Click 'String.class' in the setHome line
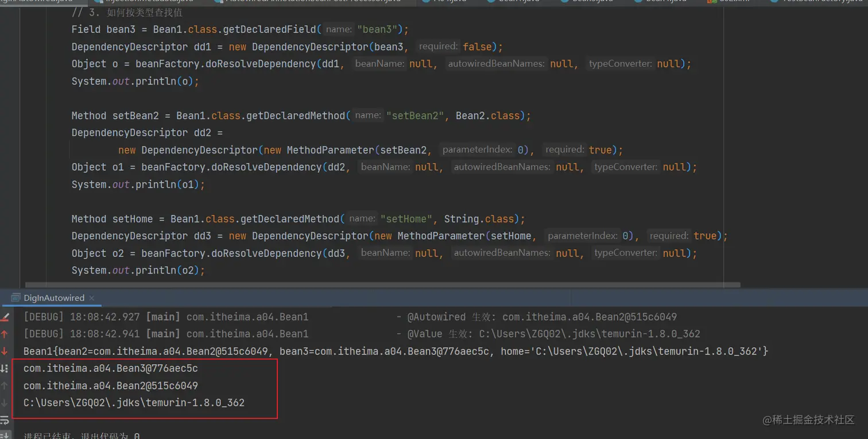Viewport: 868px width, 439px height. 478,219
